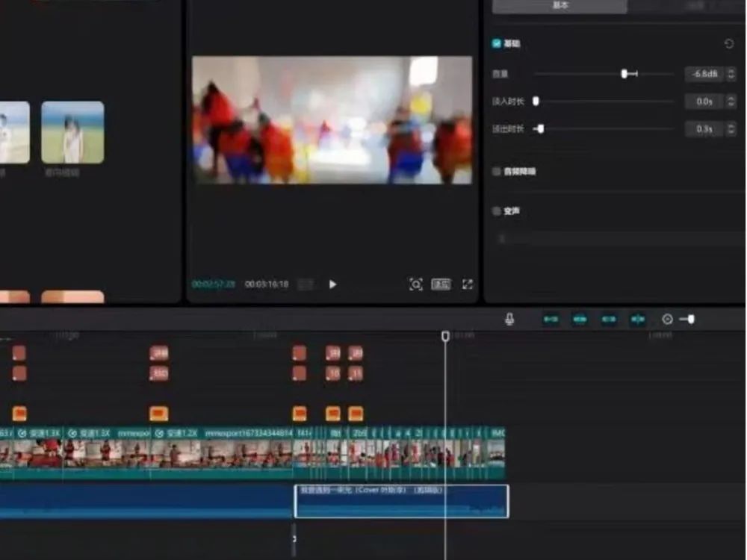
Task: Toggle the first teal snapping icon on timeline toolbar
Action: point(551,319)
